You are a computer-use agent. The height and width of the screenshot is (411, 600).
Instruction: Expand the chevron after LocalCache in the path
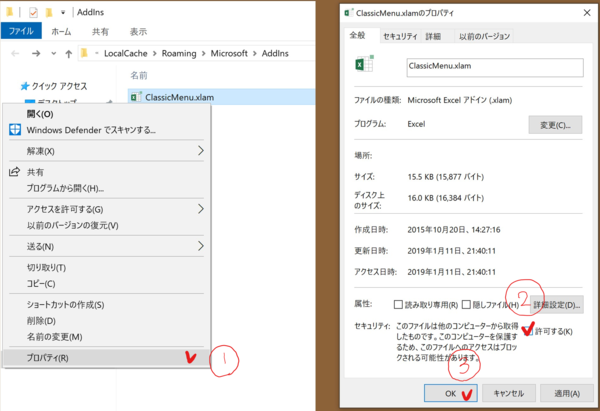coord(155,54)
